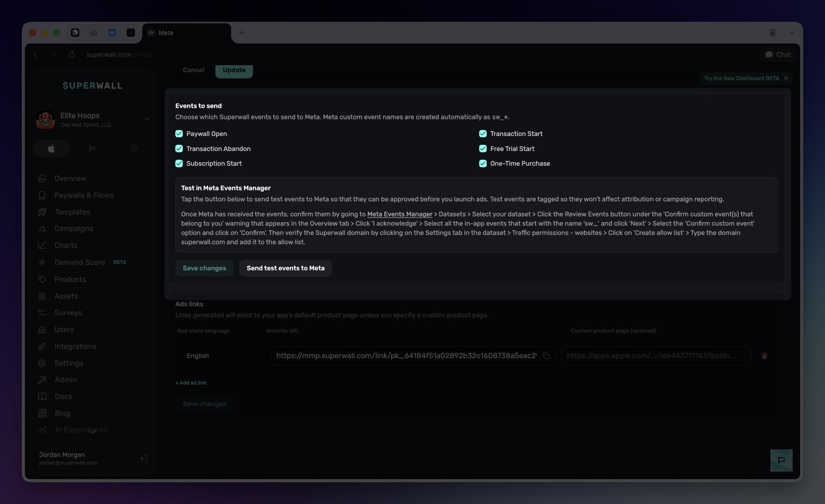Log out using the sign-out icon

pyautogui.click(x=144, y=458)
